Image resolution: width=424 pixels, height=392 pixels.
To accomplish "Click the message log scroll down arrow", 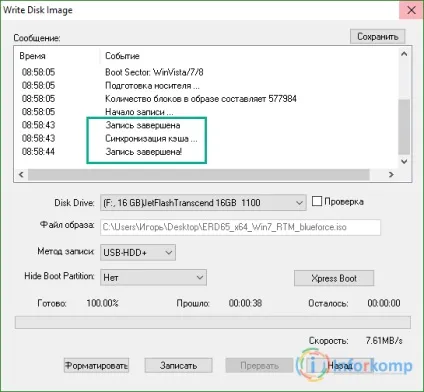I will (404, 161).
